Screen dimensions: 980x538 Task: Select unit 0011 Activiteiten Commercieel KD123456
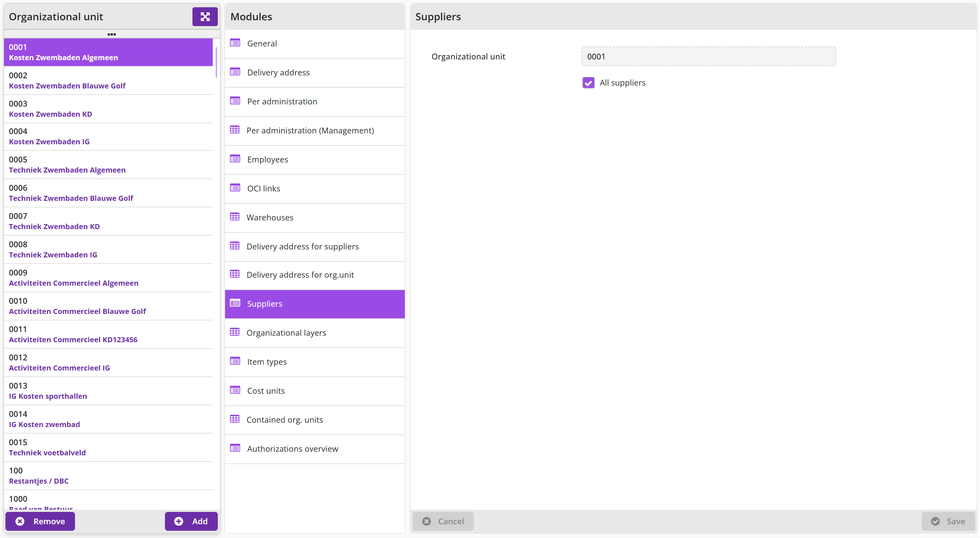tap(108, 335)
